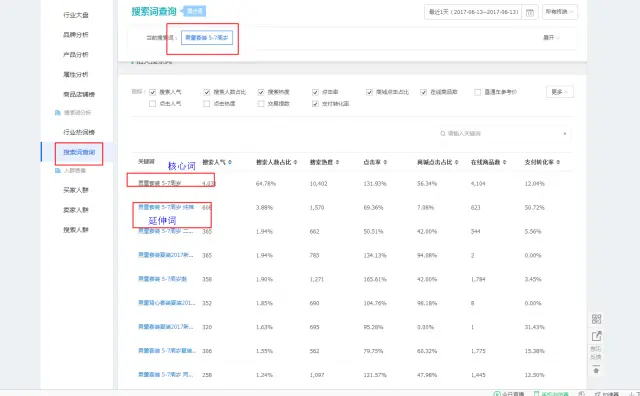640x396 pixels.
Task: Uncheck the 商城点击占比 metric checkbox
Action: click(x=369, y=92)
